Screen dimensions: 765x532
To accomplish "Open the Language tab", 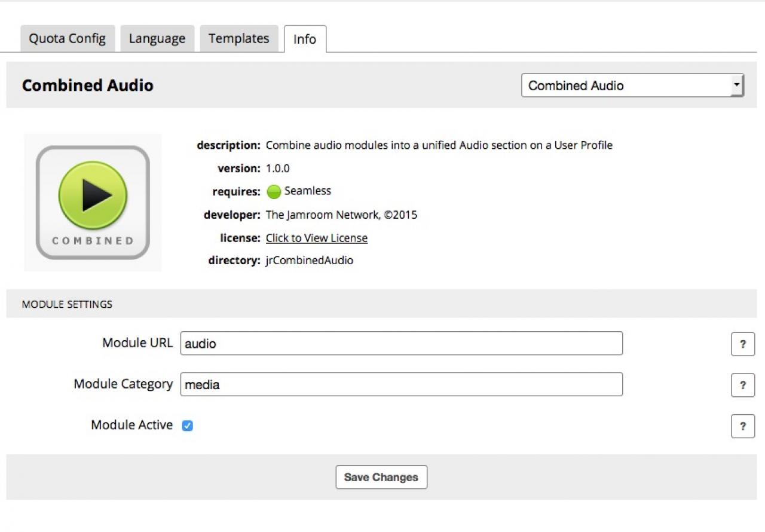I will [157, 39].
